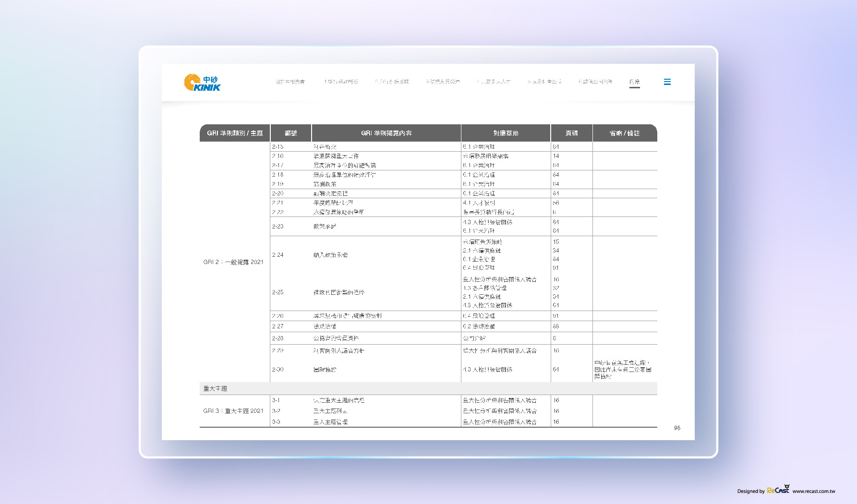The image size is (857, 504).
Task: Click the '頁碼' column header
Action: pyautogui.click(x=571, y=133)
